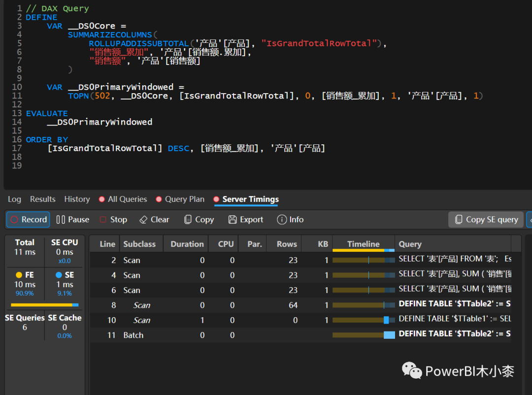Open the Info button
This screenshot has width=532, height=395.
pyautogui.click(x=291, y=220)
